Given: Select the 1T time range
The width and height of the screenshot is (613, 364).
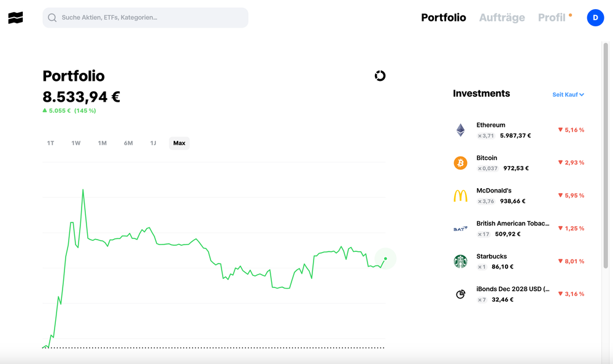Looking at the screenshot, I should point(50,143).
